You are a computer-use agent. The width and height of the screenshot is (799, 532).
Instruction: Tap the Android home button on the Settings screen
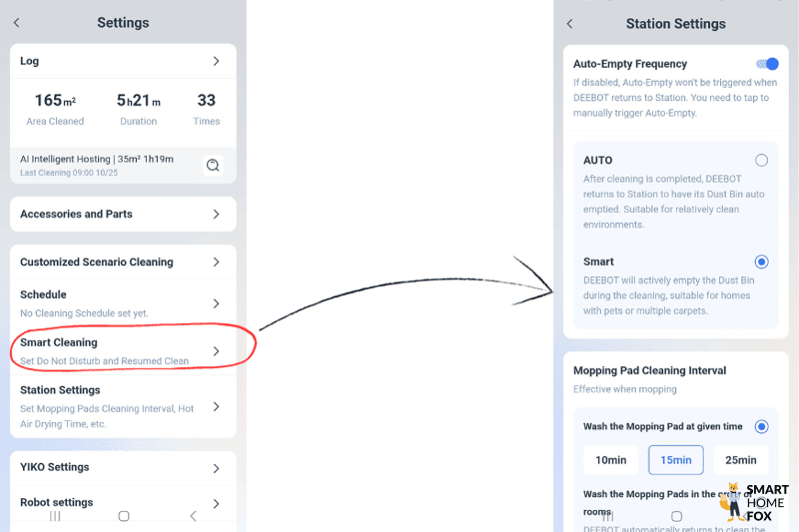point(124,516)
